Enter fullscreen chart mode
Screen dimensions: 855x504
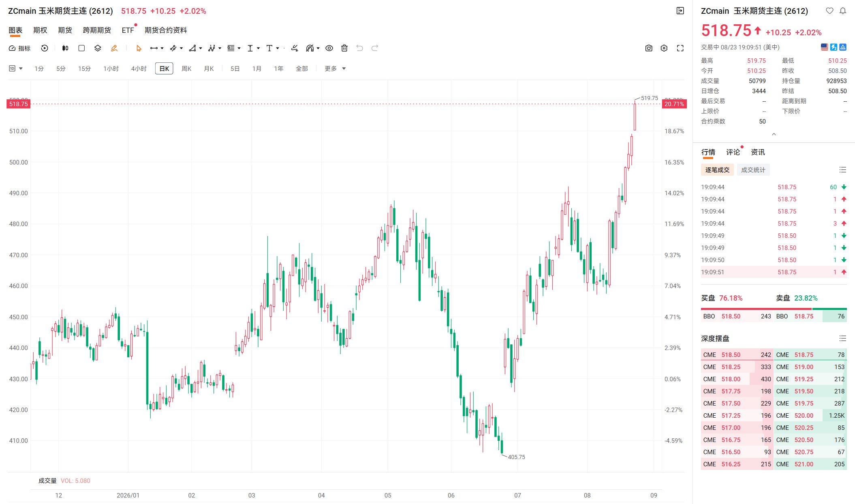pyautogui.click(x=680, y=48)
